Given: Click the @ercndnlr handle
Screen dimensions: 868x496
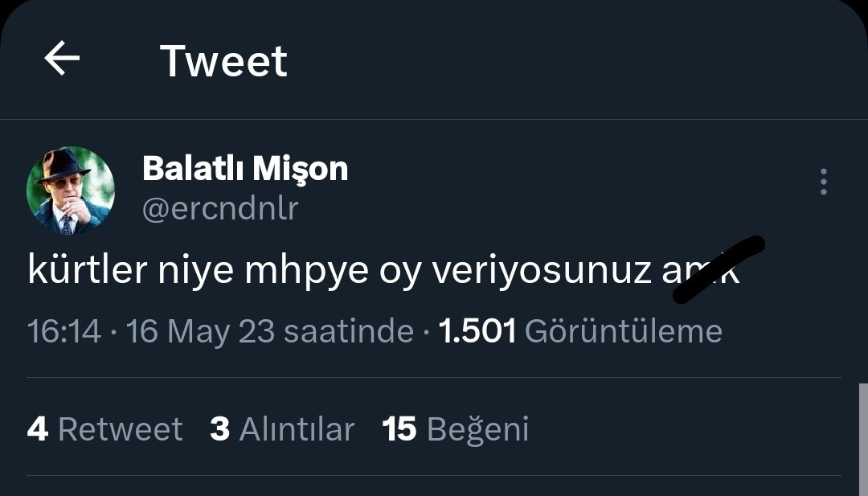Looking at the screenshot, I should click(x=220, y=209).
